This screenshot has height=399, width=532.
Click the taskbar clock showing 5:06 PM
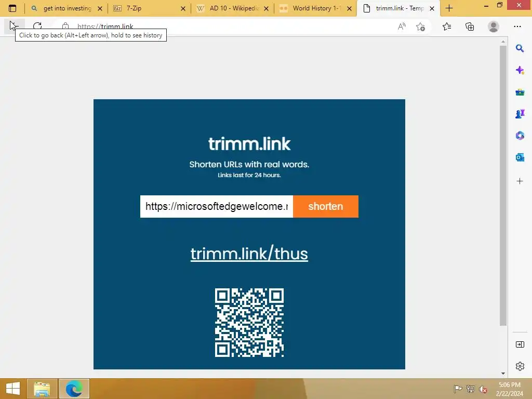pos(510,389)
